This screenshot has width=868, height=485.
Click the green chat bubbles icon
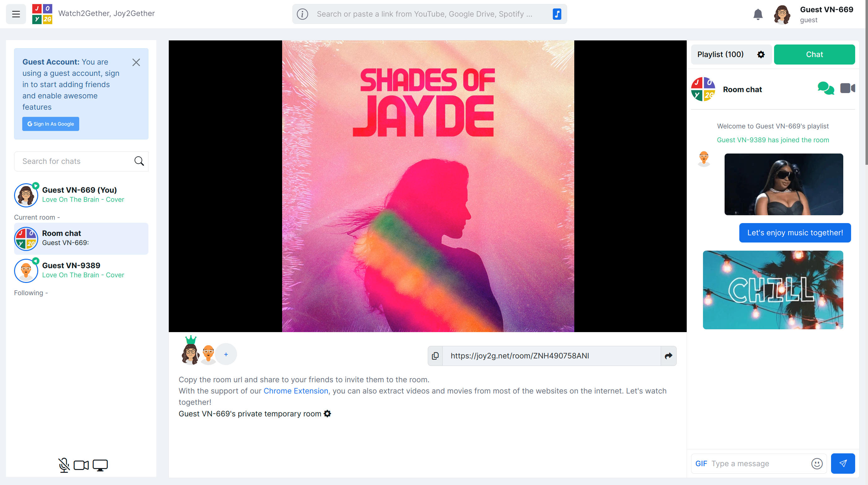click(x=825, y=89)
